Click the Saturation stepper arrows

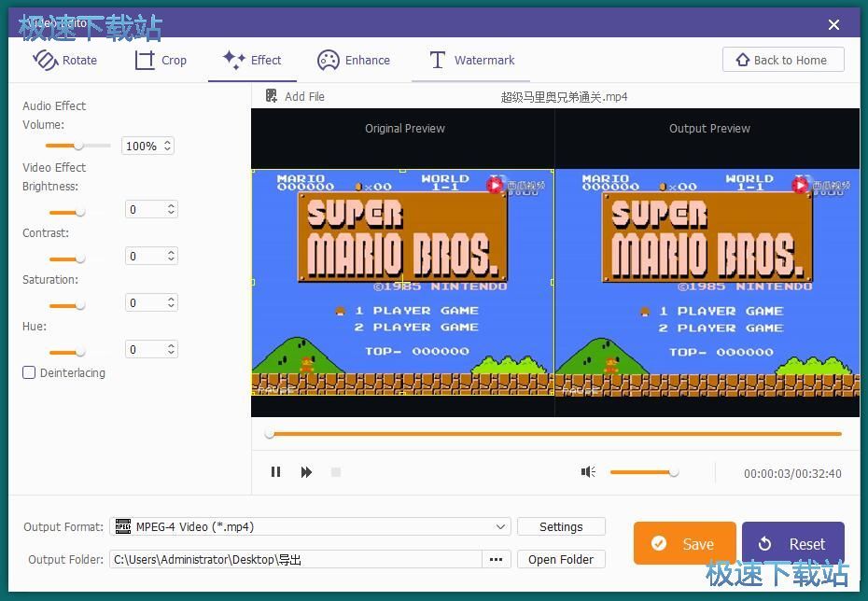click(x=171, y=302)
